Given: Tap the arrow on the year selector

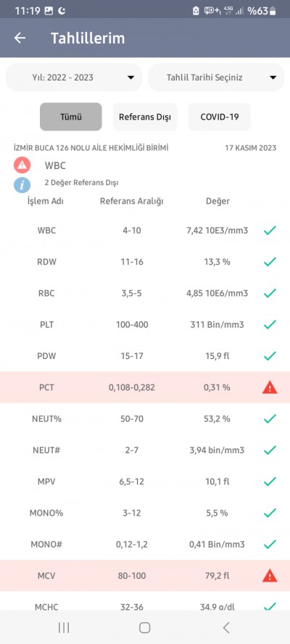Looking at the screenshot, I should 130,78.
